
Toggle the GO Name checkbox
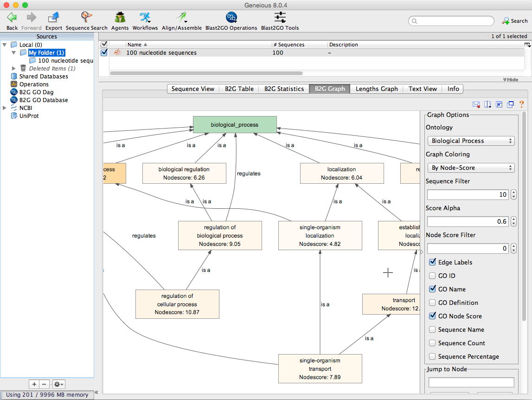pyautogui.click(x=432, y=289)
